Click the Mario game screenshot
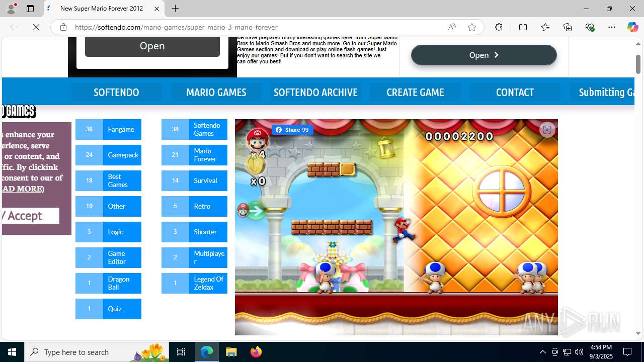 396,227
